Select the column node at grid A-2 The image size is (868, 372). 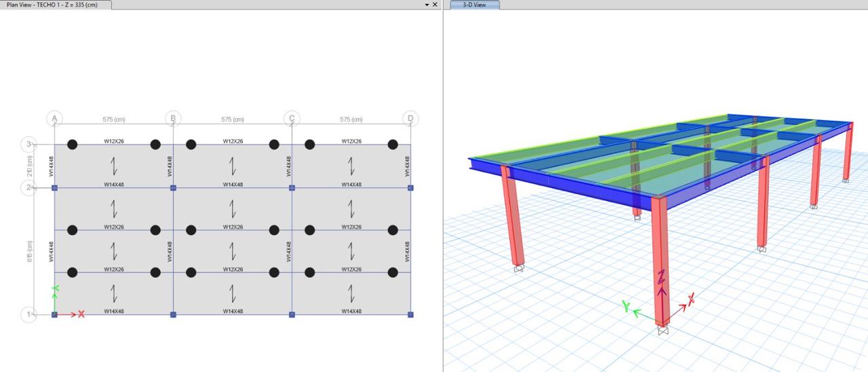[x=54, y=187]
